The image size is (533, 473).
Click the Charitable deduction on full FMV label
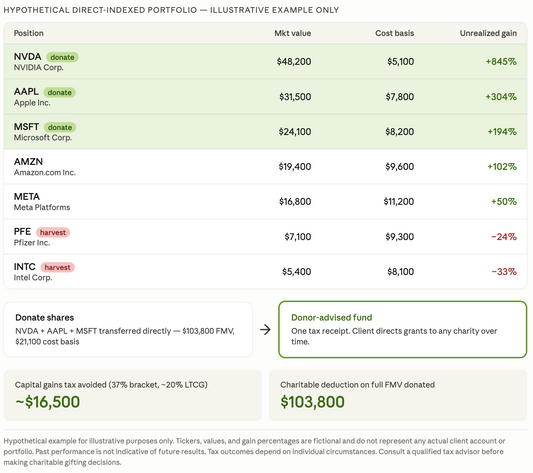coord(358,385)
